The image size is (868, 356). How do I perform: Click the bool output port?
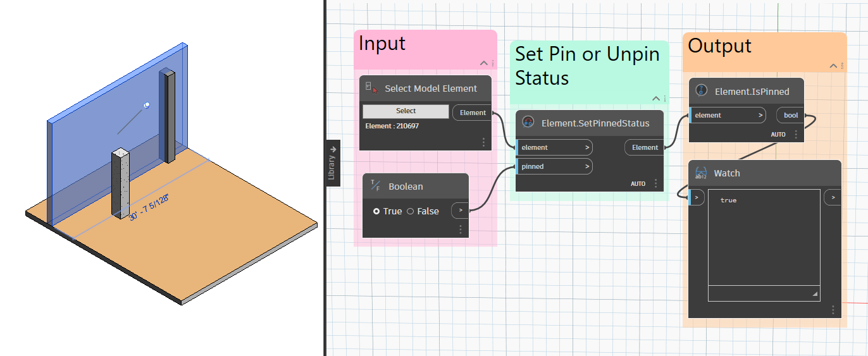(x=790, y=115)
